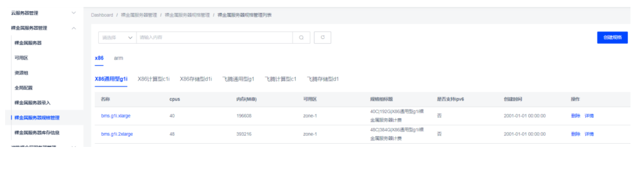Click the 内存(MiB) column header
644x181 pixels.
click(247, 99)
